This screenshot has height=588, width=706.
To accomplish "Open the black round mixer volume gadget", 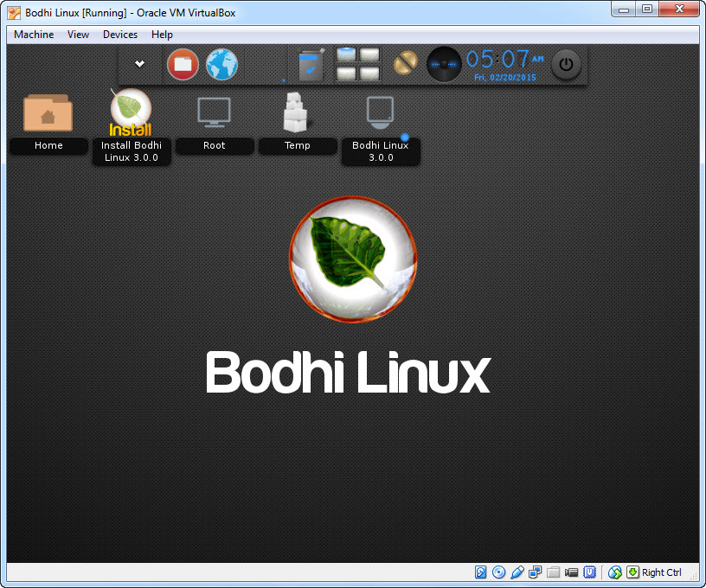I will (444, 64).
